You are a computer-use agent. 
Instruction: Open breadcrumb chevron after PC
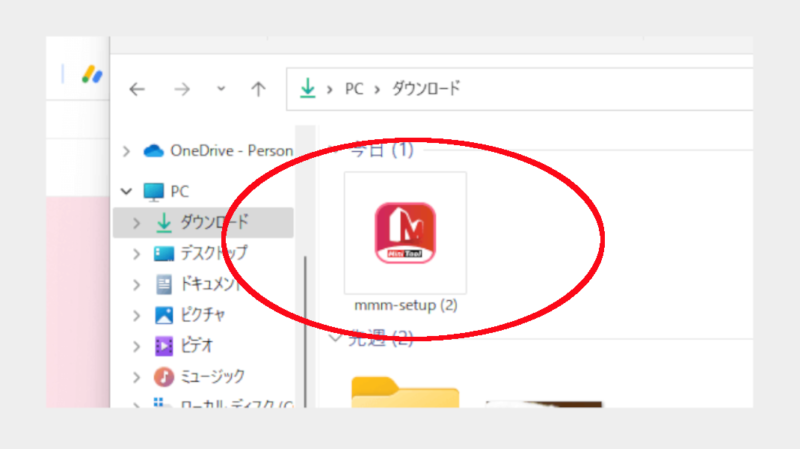pyautogui.click(x=377, y=90)
